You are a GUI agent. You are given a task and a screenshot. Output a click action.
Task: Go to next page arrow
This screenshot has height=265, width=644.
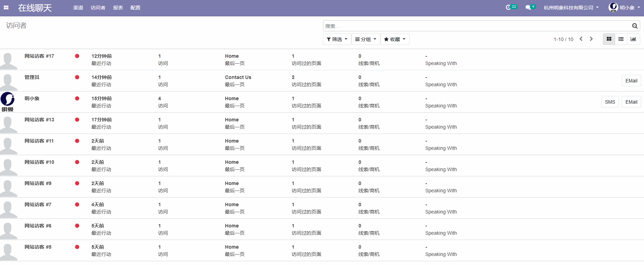coord(591,39)
